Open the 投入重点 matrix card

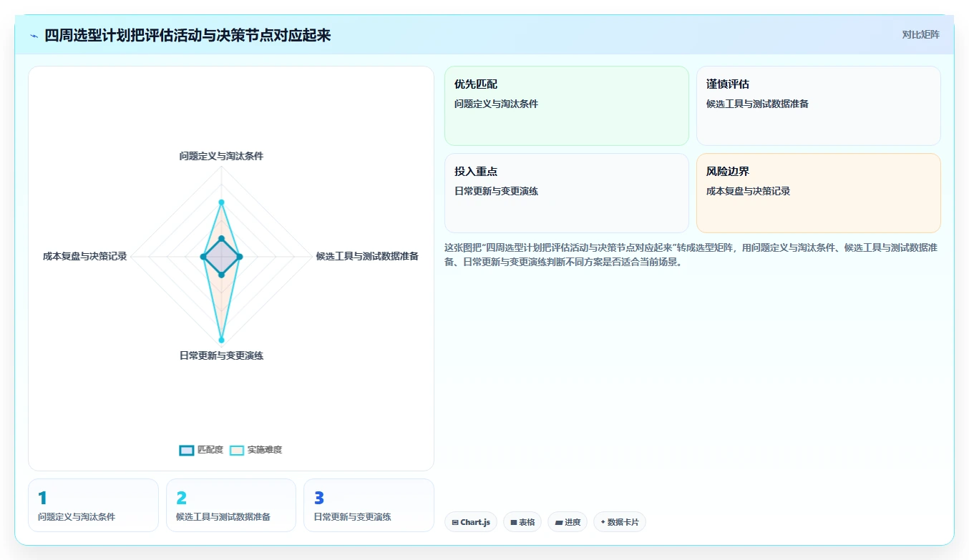566,193
